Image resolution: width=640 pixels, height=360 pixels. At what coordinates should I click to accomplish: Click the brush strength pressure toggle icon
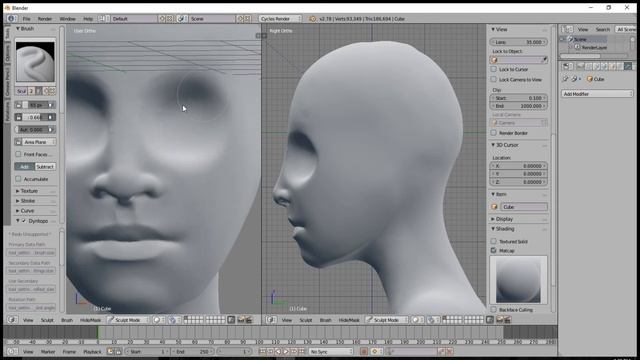[x=51, y=117]
